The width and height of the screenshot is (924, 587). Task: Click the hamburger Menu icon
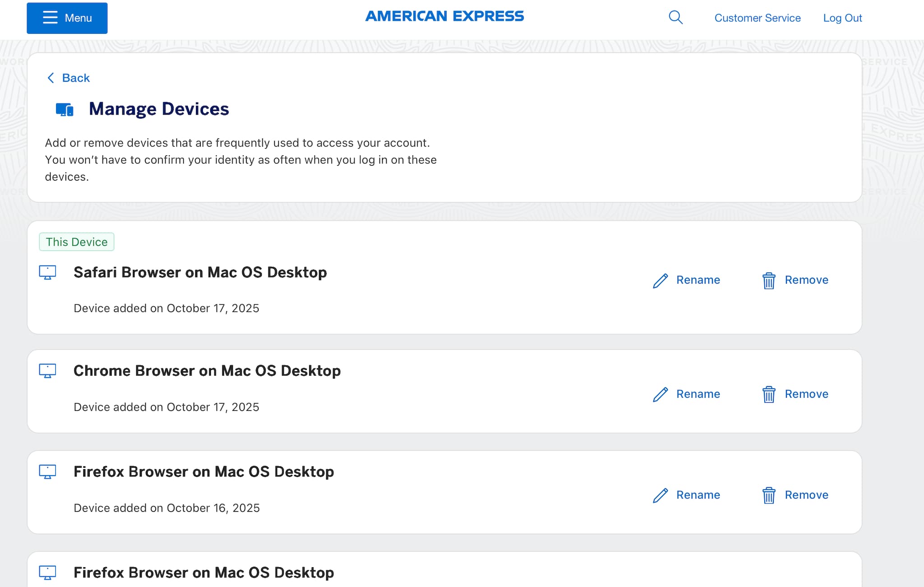coord(51,18)
